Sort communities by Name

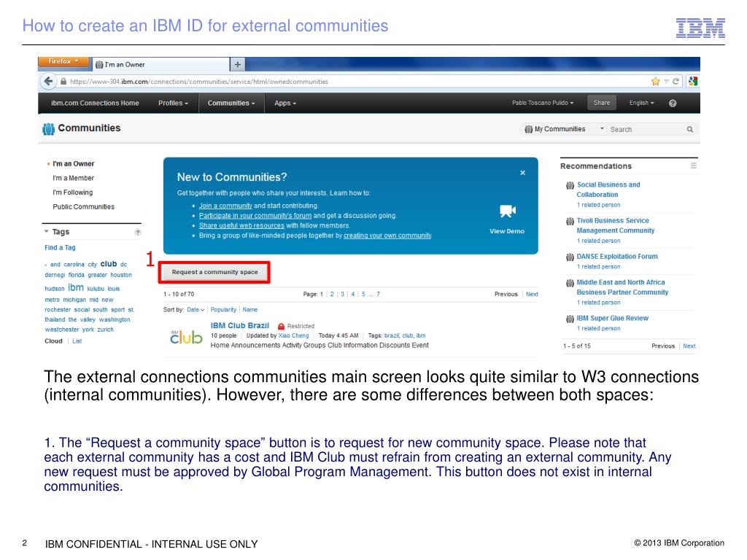[250, 310]
